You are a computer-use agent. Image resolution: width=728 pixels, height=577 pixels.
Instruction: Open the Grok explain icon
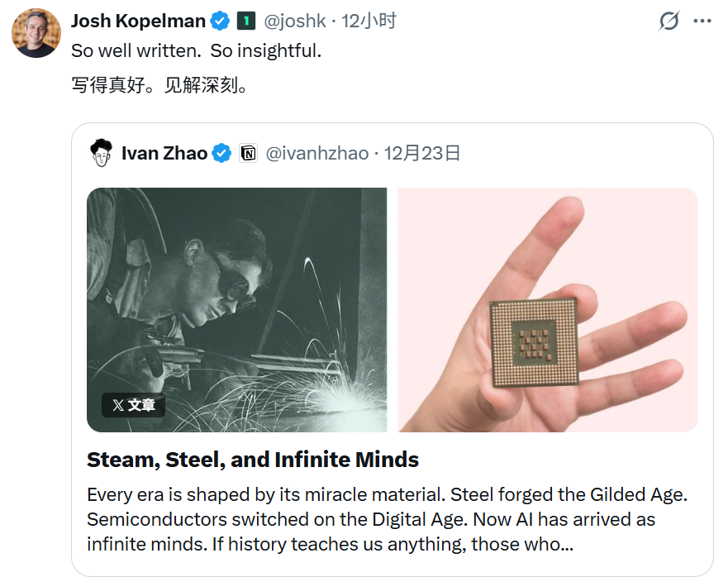pos(669,21)
